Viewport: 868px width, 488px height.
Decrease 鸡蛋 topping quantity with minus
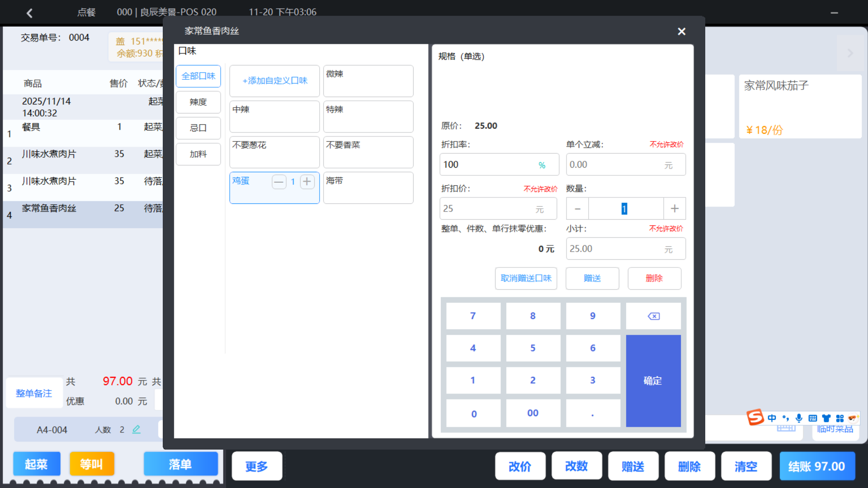coord(279,182)
